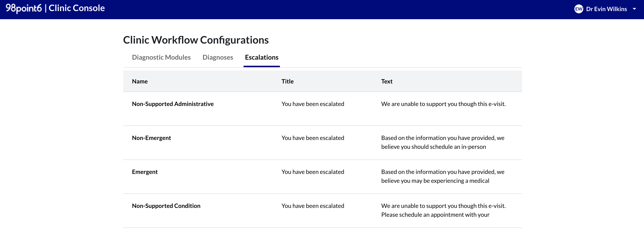Click text 'believe you should schedule an in-person'
Screen dimensions: 644x233
(434, 147)
